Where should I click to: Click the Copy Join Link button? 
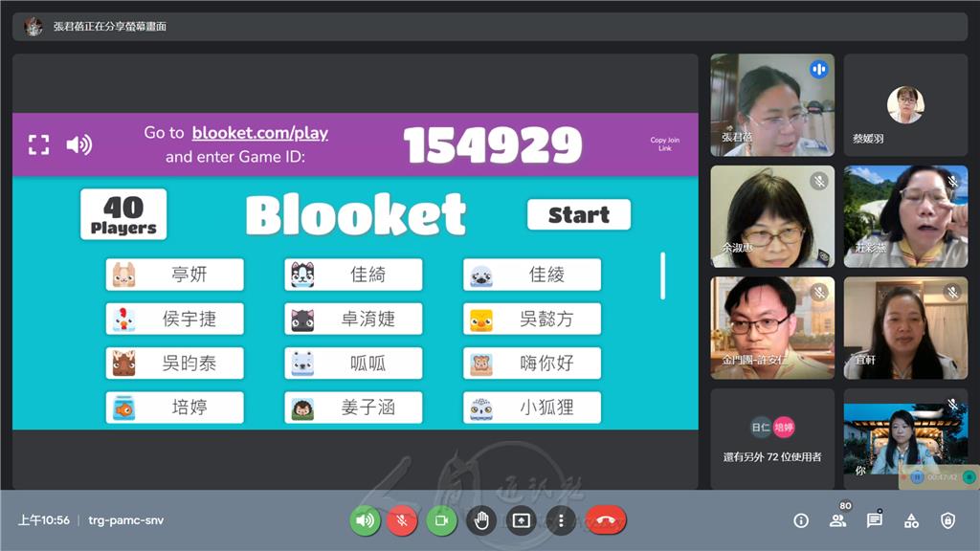pyautogui.click(x=664, y=143)
